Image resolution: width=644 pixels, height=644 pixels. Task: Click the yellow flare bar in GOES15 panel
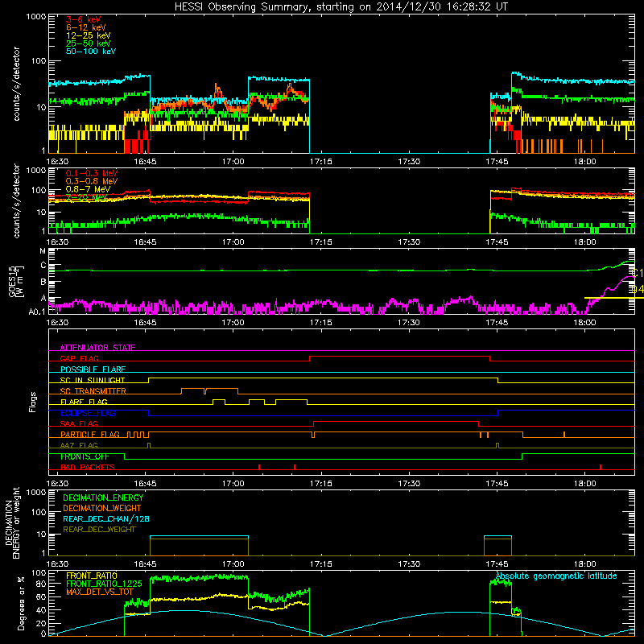614,298
